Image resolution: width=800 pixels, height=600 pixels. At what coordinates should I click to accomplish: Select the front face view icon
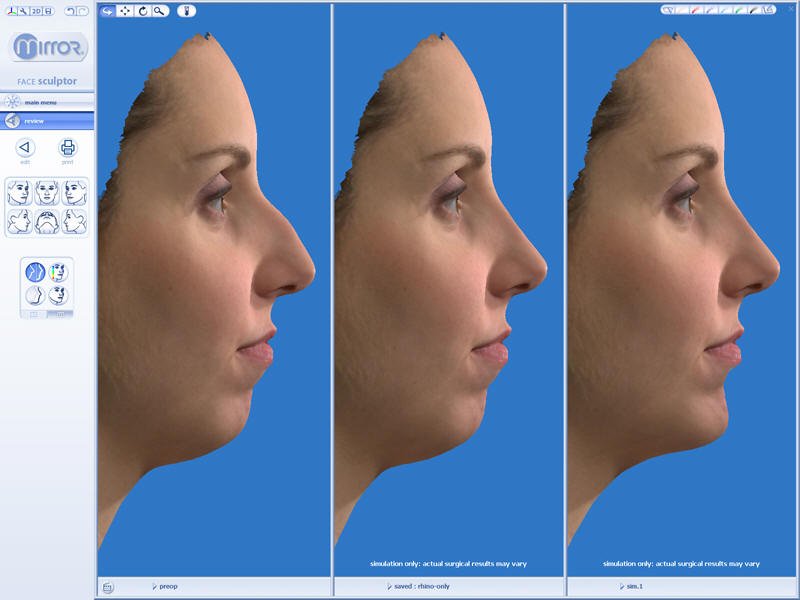pyautogui.click(x=45, y=192)
